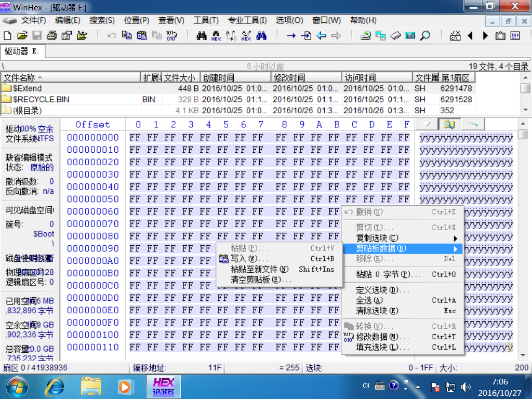Open the 搜索(S) menu

click(102, 20)
